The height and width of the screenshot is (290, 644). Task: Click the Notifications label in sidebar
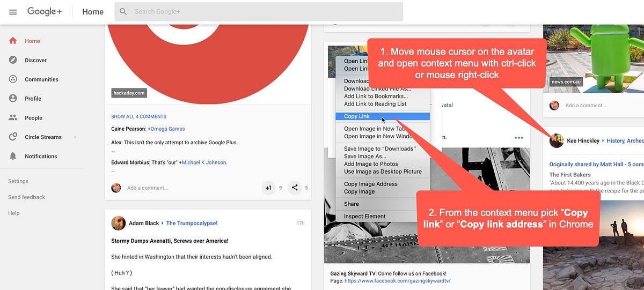[x=41, y=157]
